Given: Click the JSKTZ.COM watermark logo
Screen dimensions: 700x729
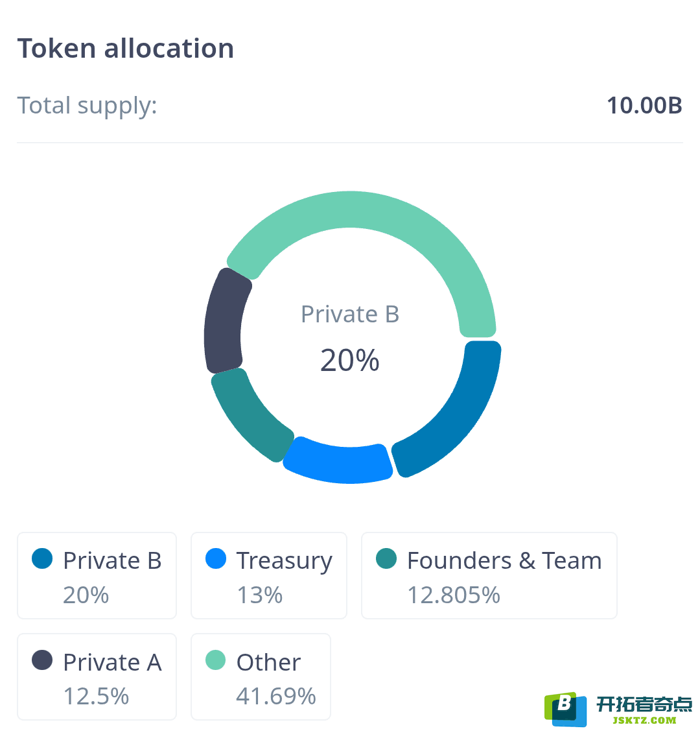Looking at the screenshot, I should pyautogui.click(x=618, y=709).
